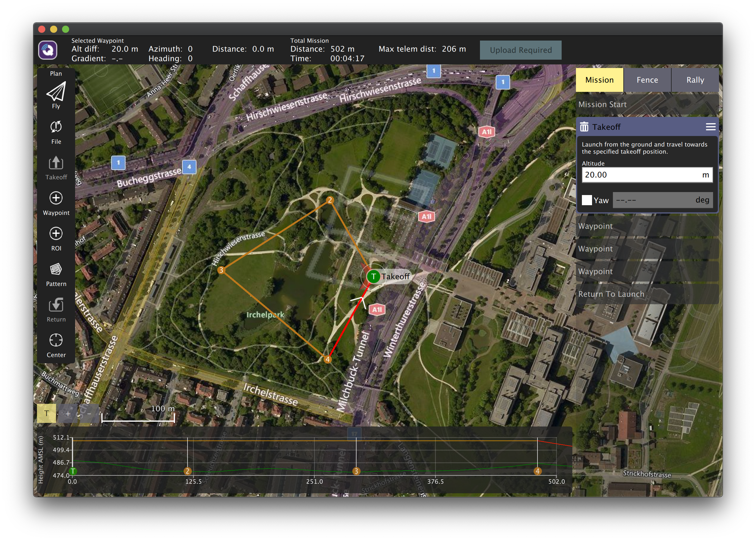The width and height of the screenshot is (756, 541).
Task: Enable the Yaw checkbox
Action: [x=587, y=200]
